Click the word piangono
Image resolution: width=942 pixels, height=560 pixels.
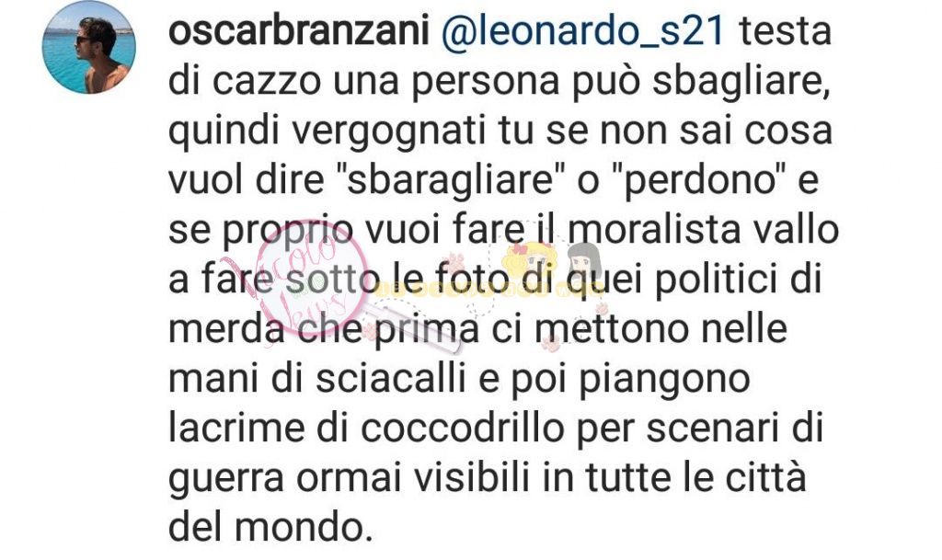[x=664, y=381]
